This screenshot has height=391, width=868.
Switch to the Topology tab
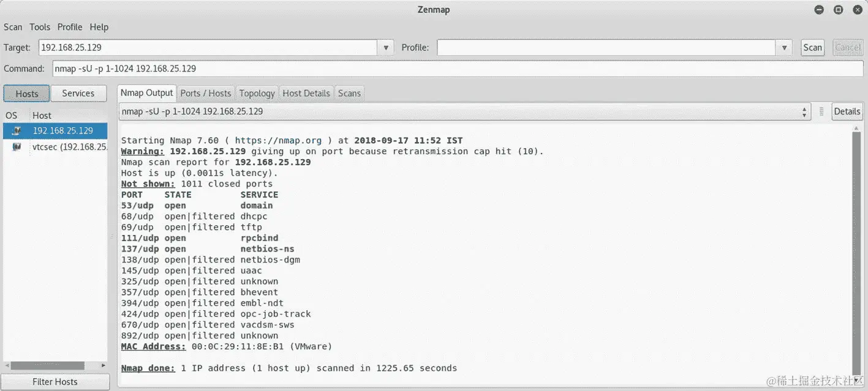[257, 94]
